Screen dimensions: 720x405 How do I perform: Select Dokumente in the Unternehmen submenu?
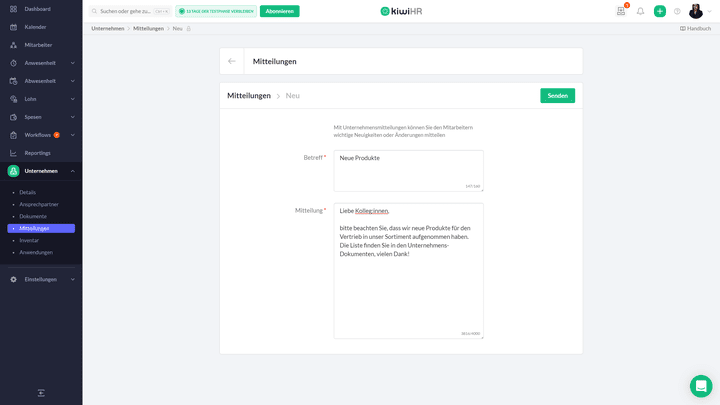tap(33, 216)
